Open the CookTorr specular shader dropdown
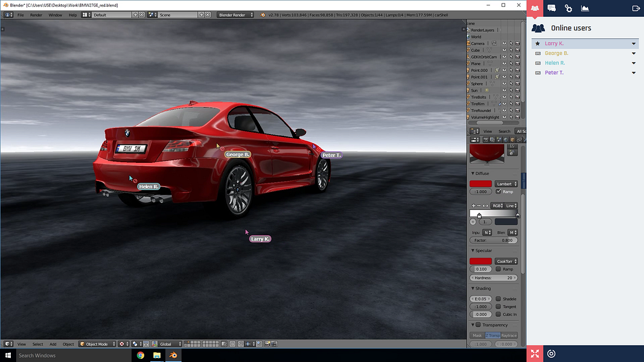Screen dimensions: 644x362 506,261
